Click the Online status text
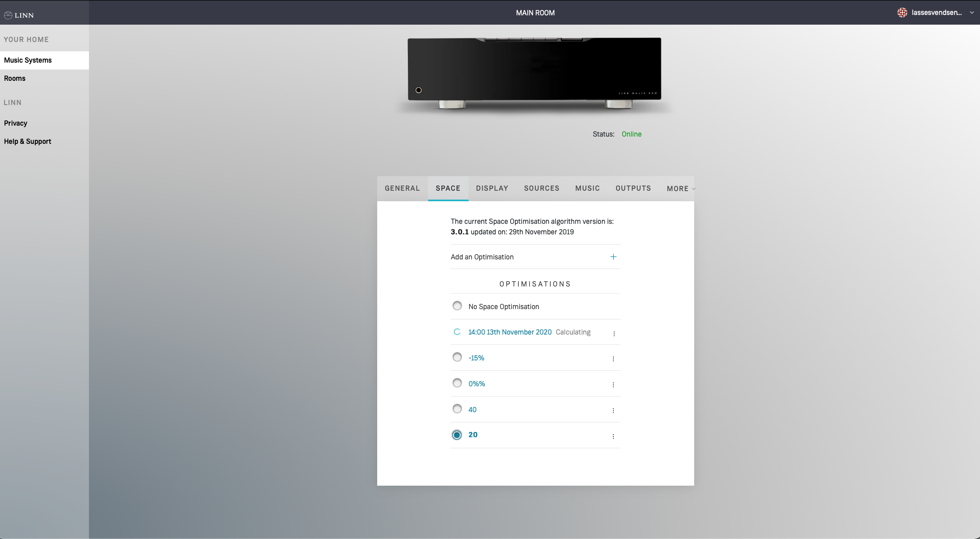The image size is (980, 539). 632,134
